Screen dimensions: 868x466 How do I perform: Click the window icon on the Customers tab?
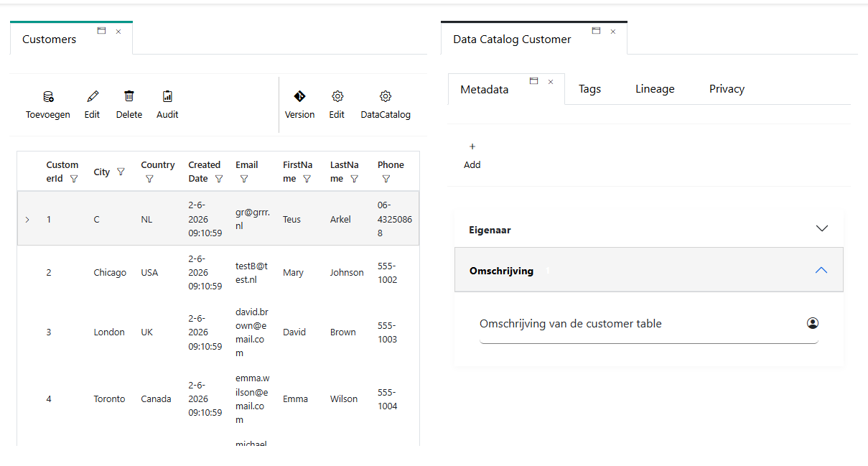pyautogui.click(x=102, y=31)
